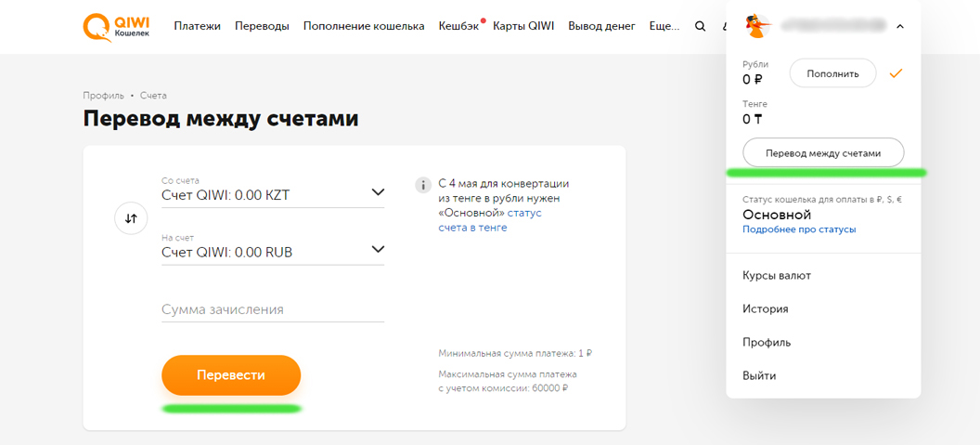Click the Профиль breadcrumb
Viewport: 980px width, 445px height.
104,95
